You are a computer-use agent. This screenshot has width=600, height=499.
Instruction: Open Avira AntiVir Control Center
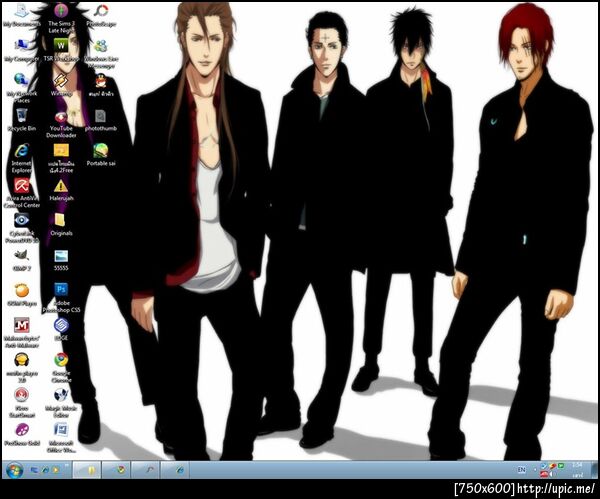(x=22, y=193)
